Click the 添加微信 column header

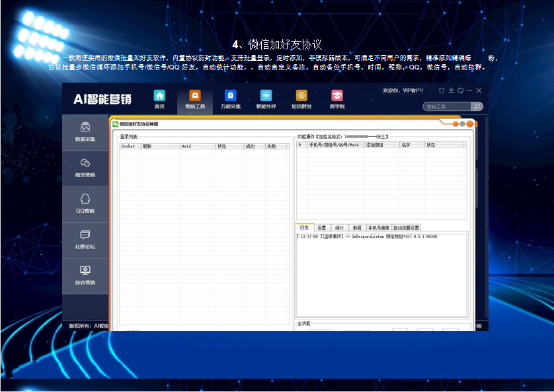[x=382, y=145]
